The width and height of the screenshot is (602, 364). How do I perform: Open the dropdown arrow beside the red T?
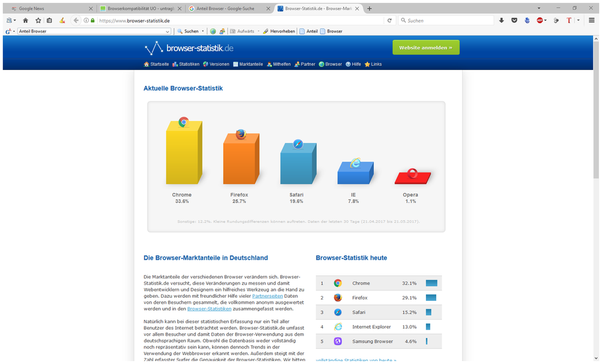578,20
